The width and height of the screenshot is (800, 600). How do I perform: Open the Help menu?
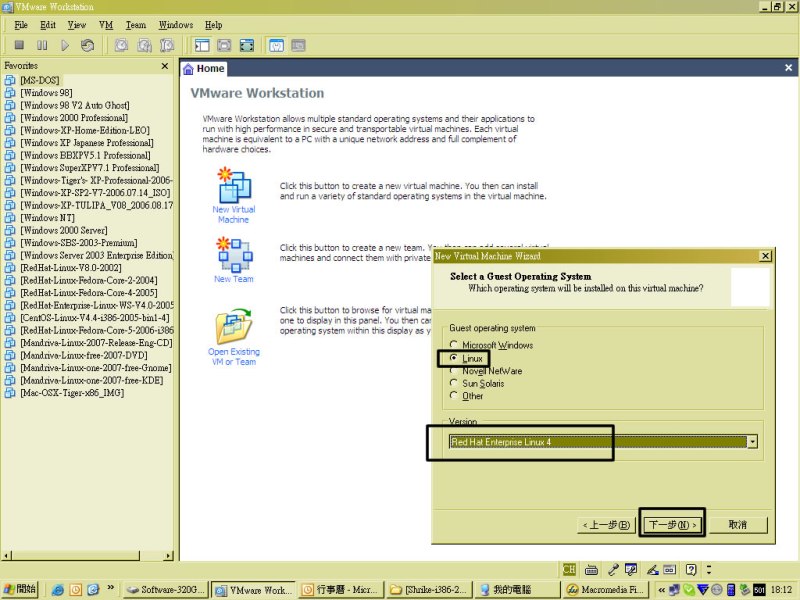213,25
